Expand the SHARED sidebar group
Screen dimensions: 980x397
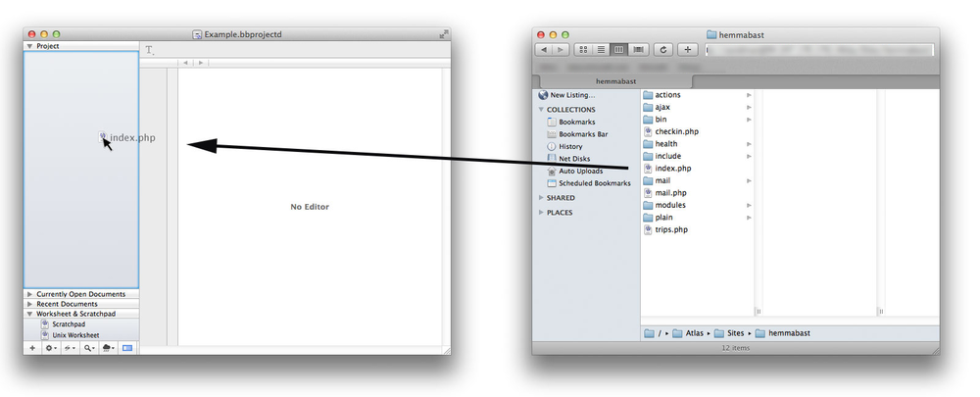coord(541,198)
